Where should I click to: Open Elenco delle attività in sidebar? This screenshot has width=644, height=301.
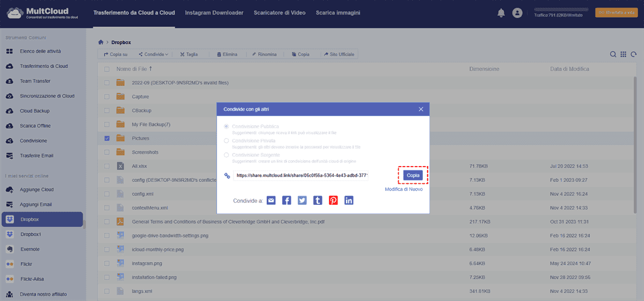click(40, 51)
